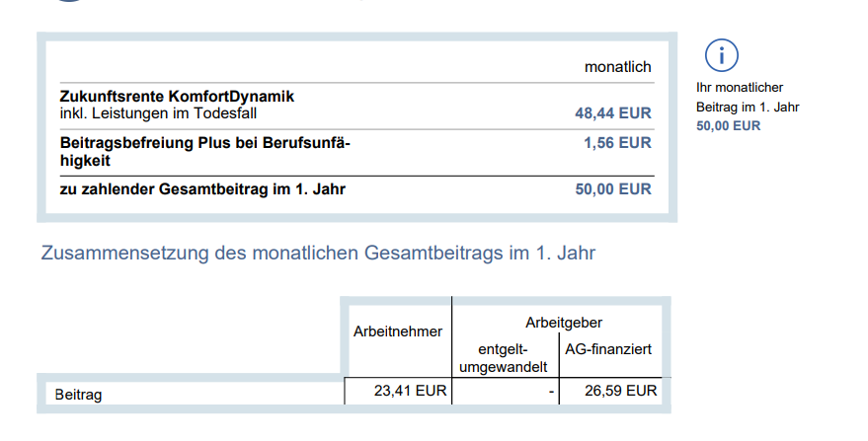Click the "Arbeitnehmer" column header
Image resolution: width=868 pixels, height=441 pixels.
pos(398,332)
